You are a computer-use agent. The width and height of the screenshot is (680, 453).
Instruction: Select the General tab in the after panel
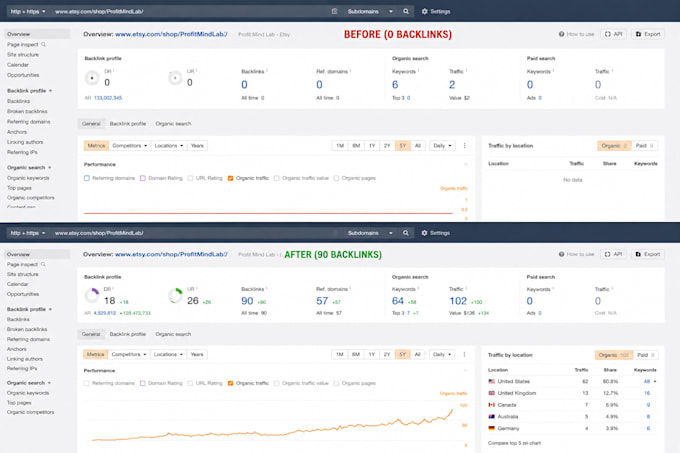[x=91, y=334]
